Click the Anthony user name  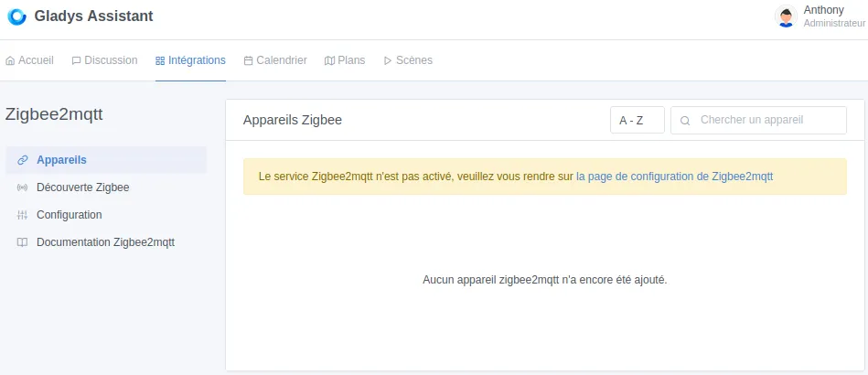point(824,10)
